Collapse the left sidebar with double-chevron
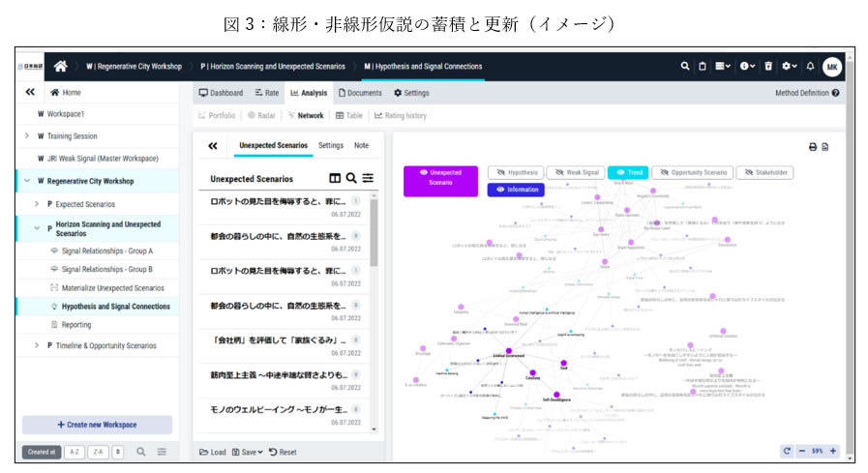868x473 pixels. 29,93
